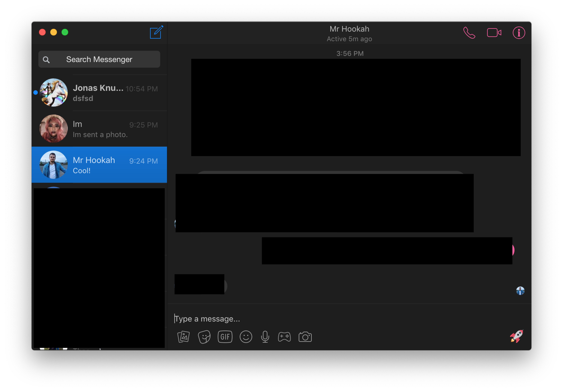Take a photo with the camera icon
The width and height of the screenshot is (563, 392).
click(305, 337)
